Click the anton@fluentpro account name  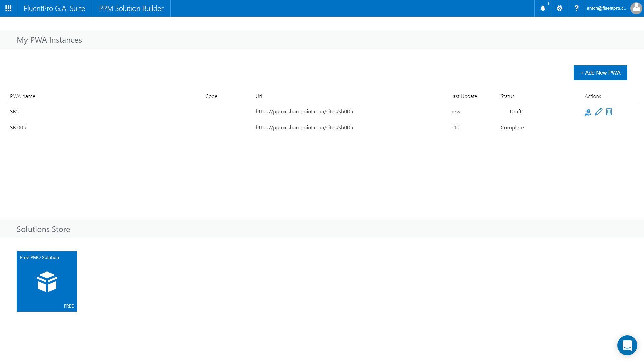tap(608, 8)
